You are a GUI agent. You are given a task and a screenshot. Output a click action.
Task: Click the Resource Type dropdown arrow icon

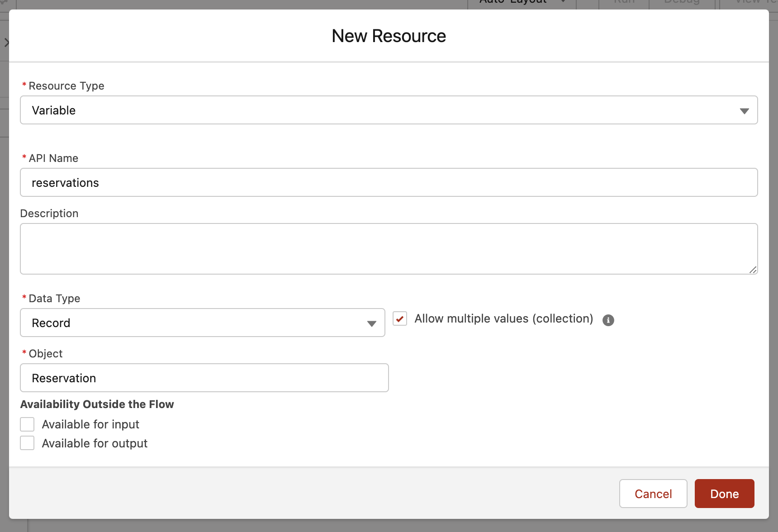click(x=744, y=111)
